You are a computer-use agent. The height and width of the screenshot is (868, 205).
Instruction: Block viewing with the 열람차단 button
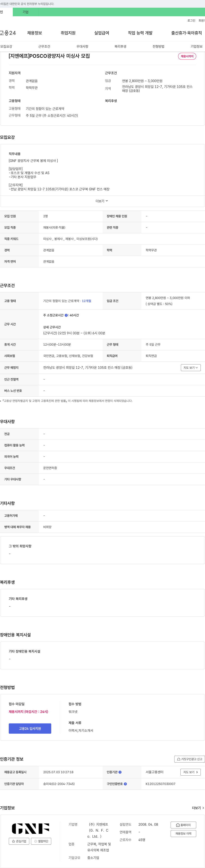[41, 841]
